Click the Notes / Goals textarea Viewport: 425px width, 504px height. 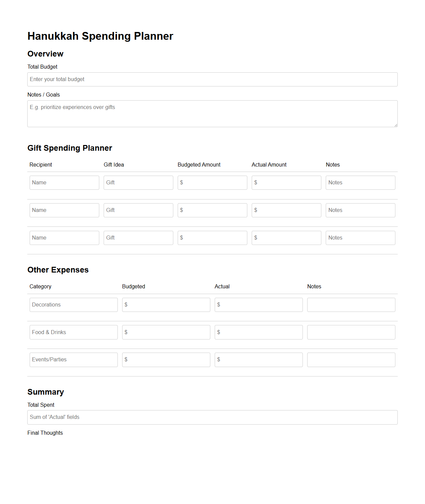(212, 113)
